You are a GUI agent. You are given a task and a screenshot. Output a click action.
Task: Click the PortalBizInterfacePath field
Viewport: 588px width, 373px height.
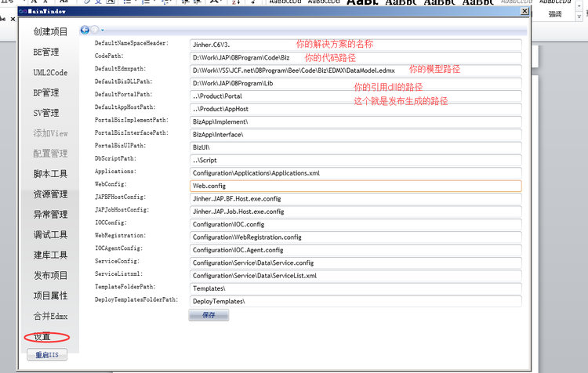(355, 134)
